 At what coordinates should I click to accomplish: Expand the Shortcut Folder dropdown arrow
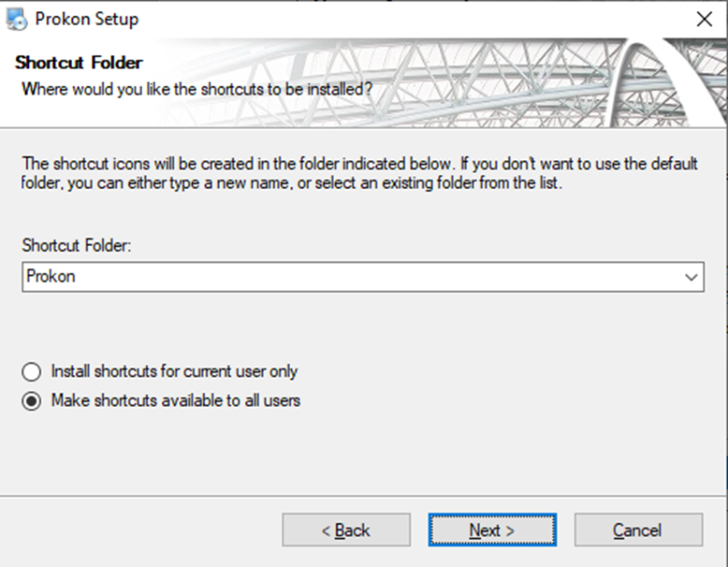[692, 277]
